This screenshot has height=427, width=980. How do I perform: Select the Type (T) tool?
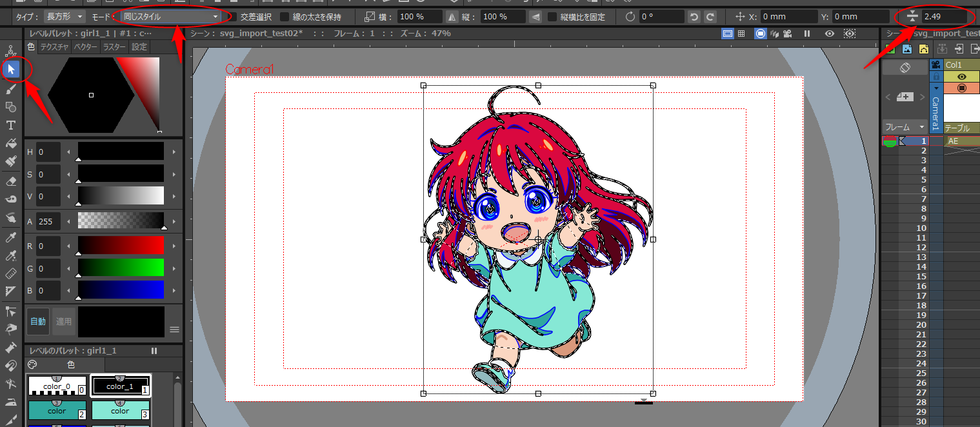pos(11,125)
